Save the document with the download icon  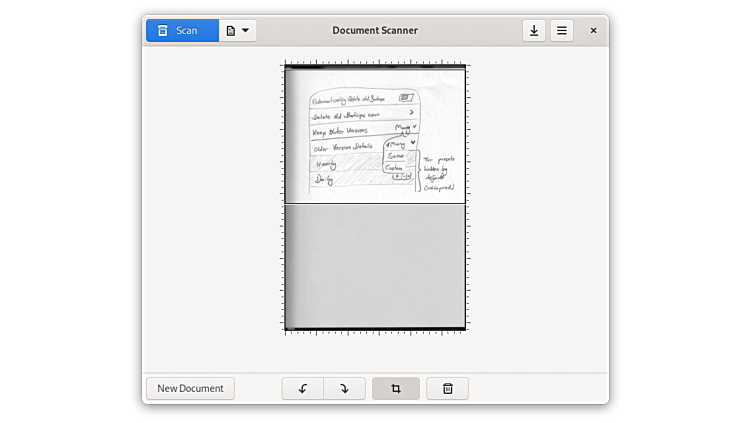tap(534, 30)
